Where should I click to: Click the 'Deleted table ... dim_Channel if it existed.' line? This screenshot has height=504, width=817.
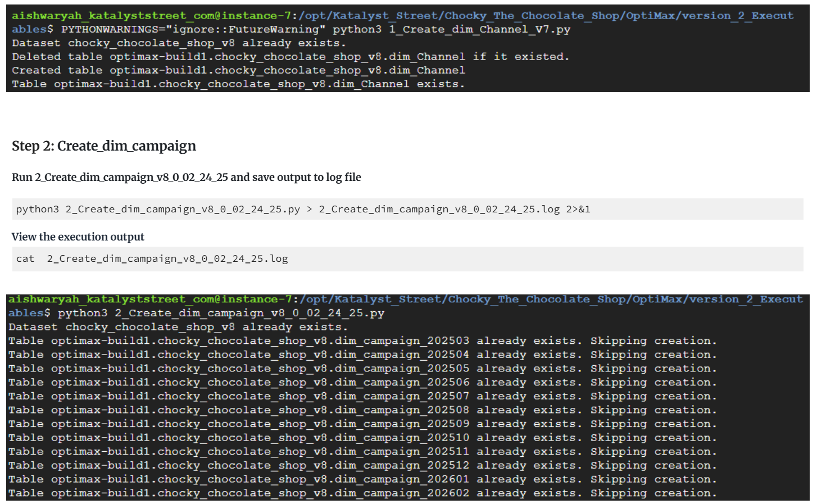(x=291, y=57)
